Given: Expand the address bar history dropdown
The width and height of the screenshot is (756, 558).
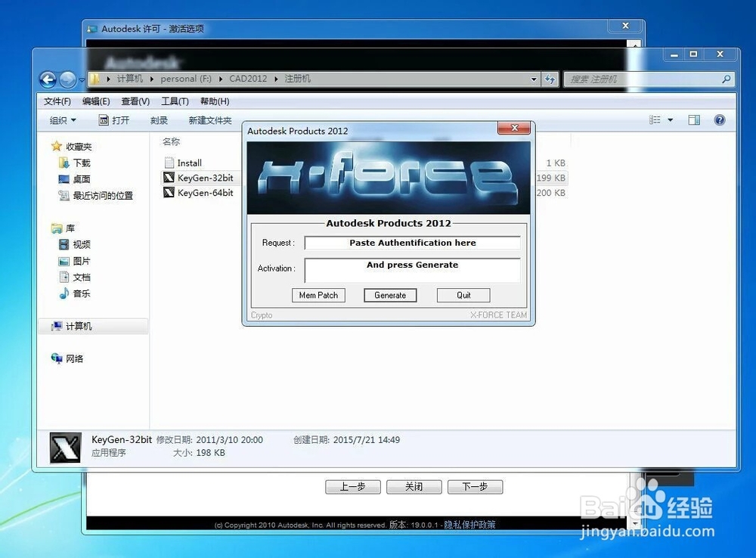Looking at the screenshot, I should pyautogui.click(x=534, y=79).
